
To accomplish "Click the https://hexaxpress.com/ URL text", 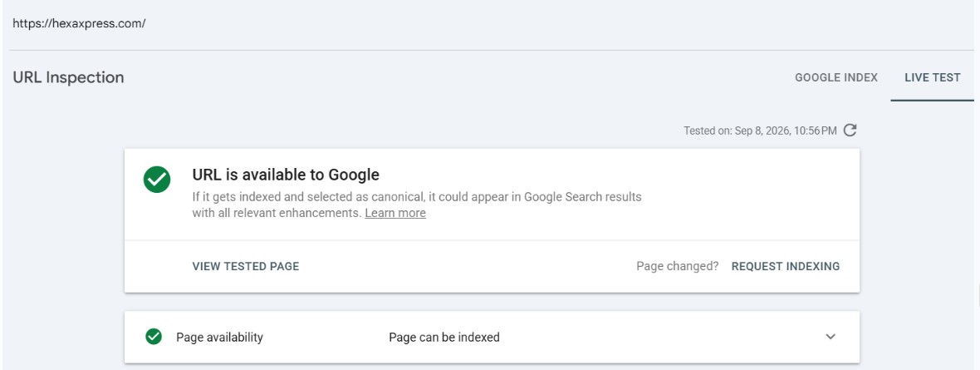I will coord(80,24).
